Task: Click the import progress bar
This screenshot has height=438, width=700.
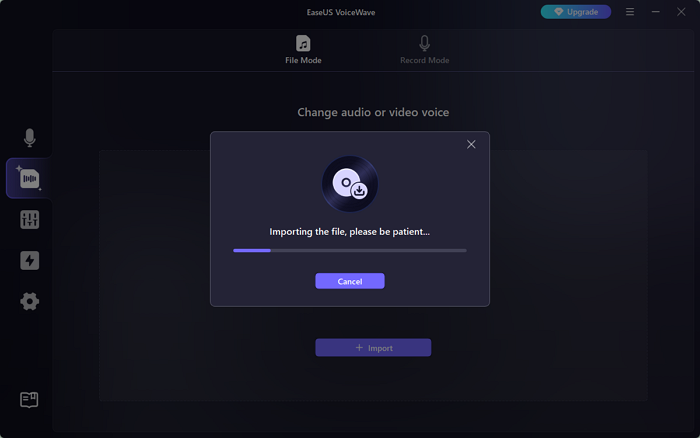Action: (x=350, y=250)
